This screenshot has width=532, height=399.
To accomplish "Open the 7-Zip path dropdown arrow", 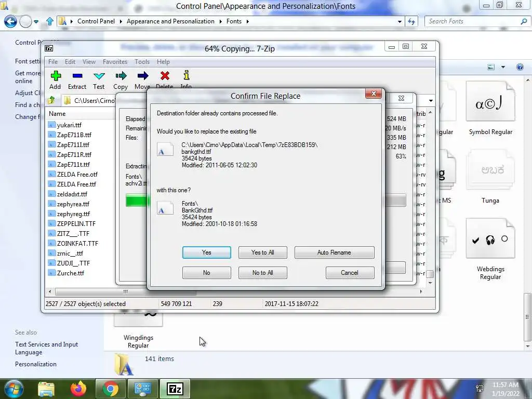I will tap(431, 100).
